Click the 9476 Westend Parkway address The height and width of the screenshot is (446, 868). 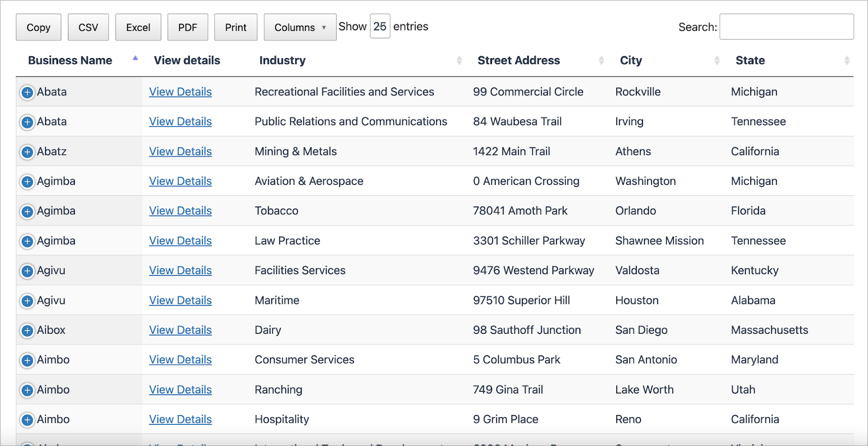(534, 270)
